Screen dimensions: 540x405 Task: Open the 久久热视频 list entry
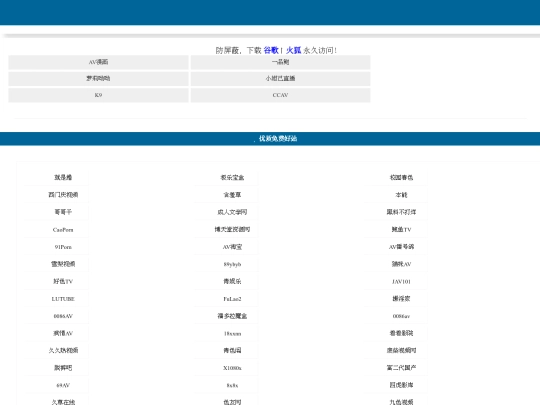(x=63, y=351)
